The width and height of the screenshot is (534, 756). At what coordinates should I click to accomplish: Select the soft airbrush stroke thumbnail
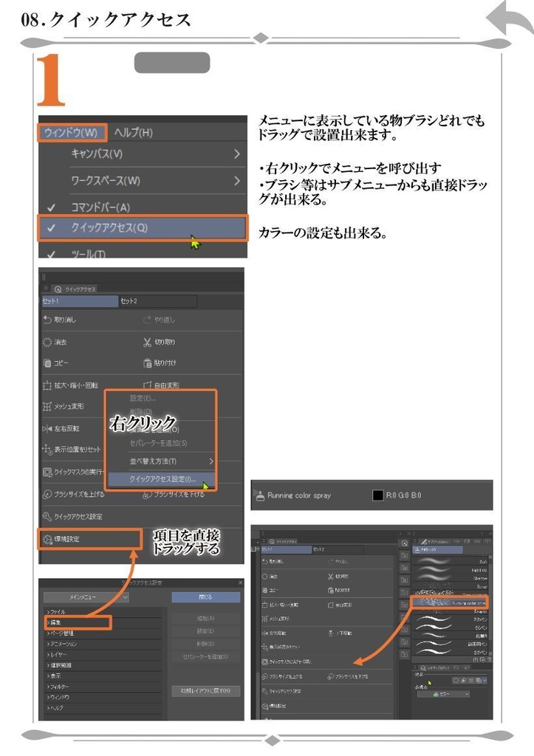433,561
